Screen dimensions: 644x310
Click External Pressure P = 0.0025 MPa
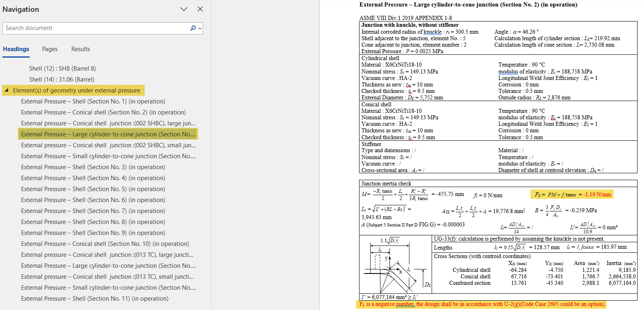402,51
